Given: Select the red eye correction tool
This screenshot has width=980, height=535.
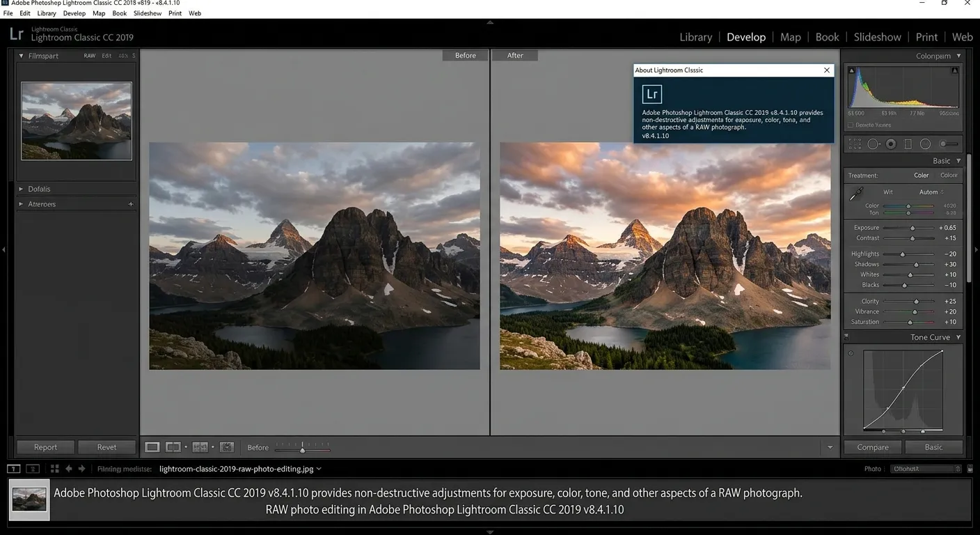Looking at the screenshot, I should tap(891, 144).
